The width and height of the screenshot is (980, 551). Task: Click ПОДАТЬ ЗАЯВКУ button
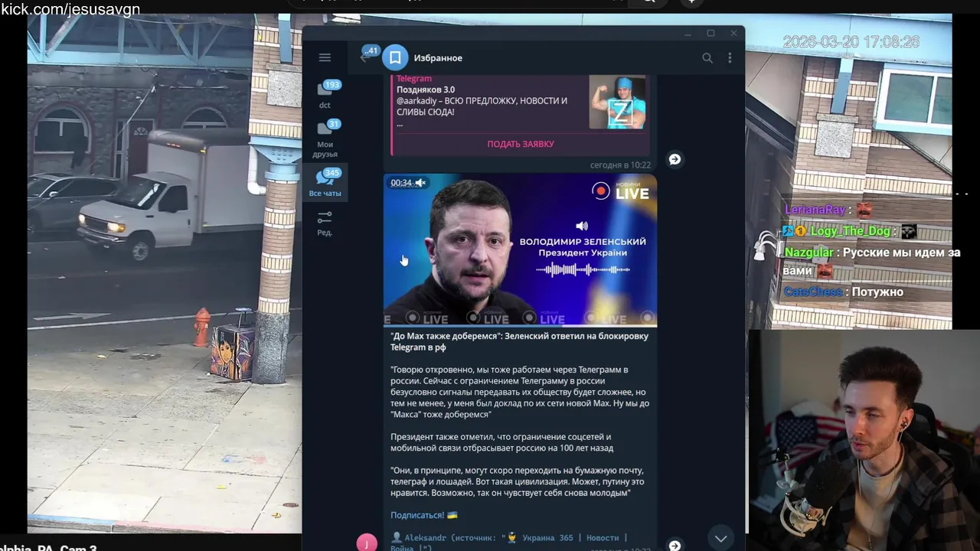[x=521, y=144]
